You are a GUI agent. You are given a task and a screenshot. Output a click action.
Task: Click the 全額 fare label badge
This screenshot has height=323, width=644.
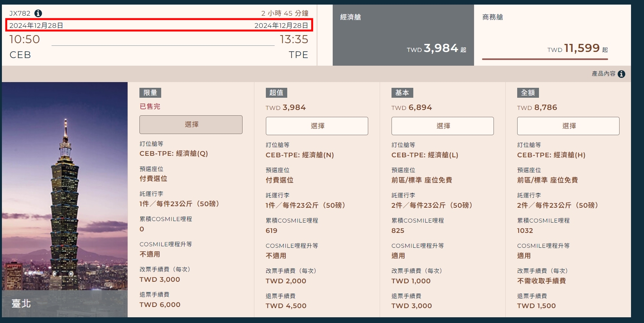528,93
